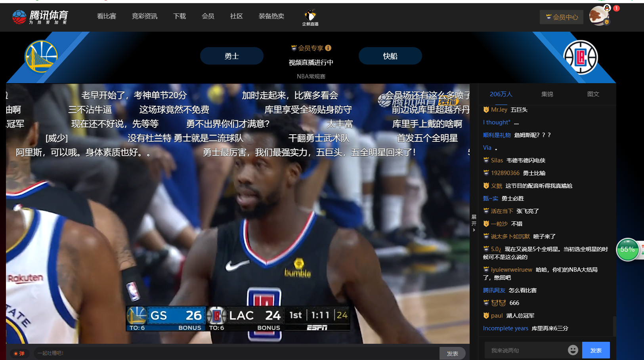Open the 会员中心 button
Screen dimensions: 644x360
click(x=562, y=17)
